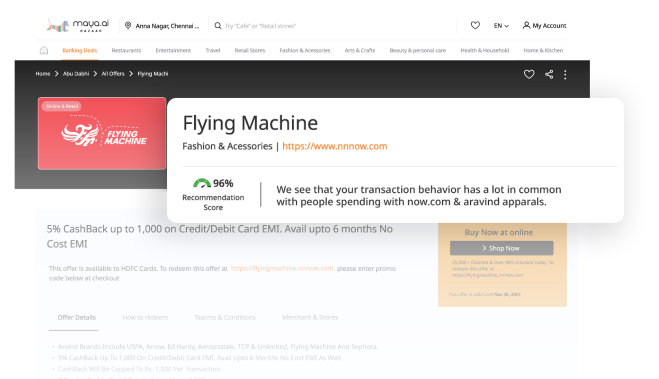
Task: Open the Anna Nagar, Chennai location selector
Action: (167, 26)
